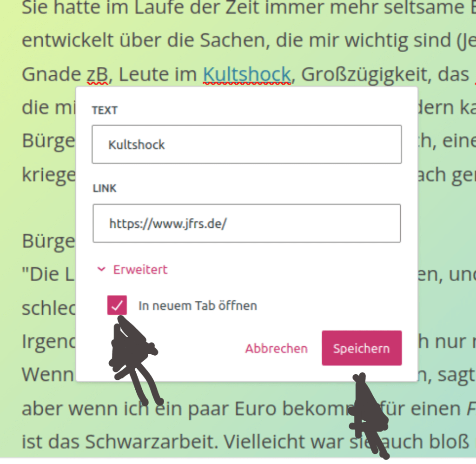
Task: Click the 'TEXT' field heading
Action: [x=105, y=110]
